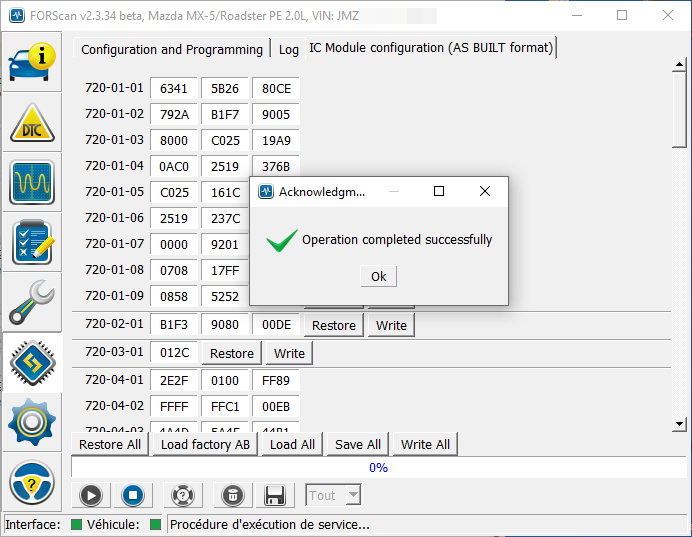Screen dimensions: 692x537
Task: Open the oscilloscope live data section
Action: 32,182
